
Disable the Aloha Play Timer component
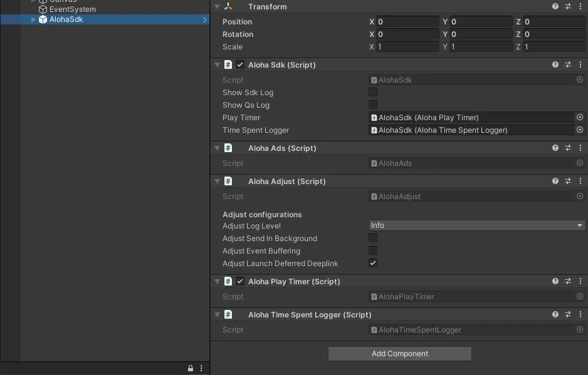[240, 281]
